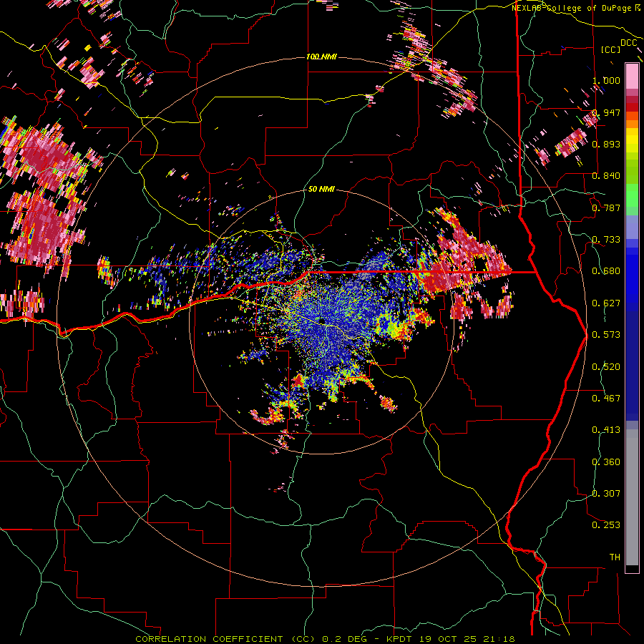Click the CORRELATION COEFFICIENT product title
Viewport: 644px width, 644px height.
tap(209, 639)
